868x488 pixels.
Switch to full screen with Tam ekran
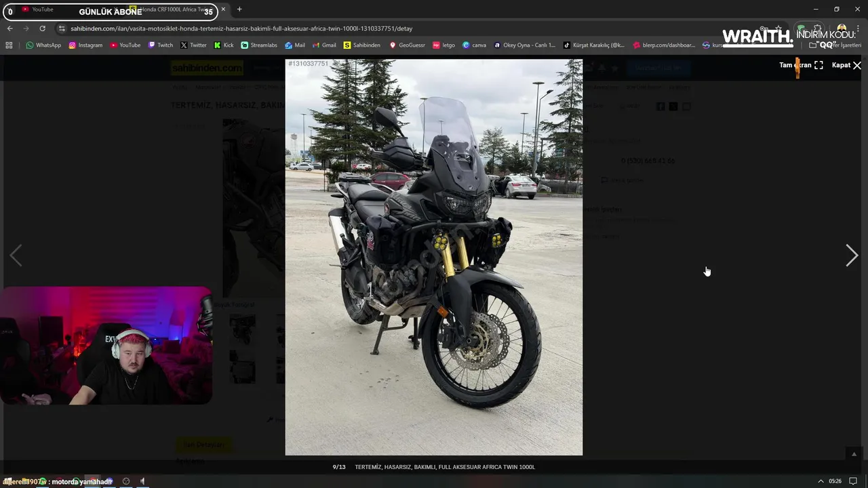click(801, 65)
